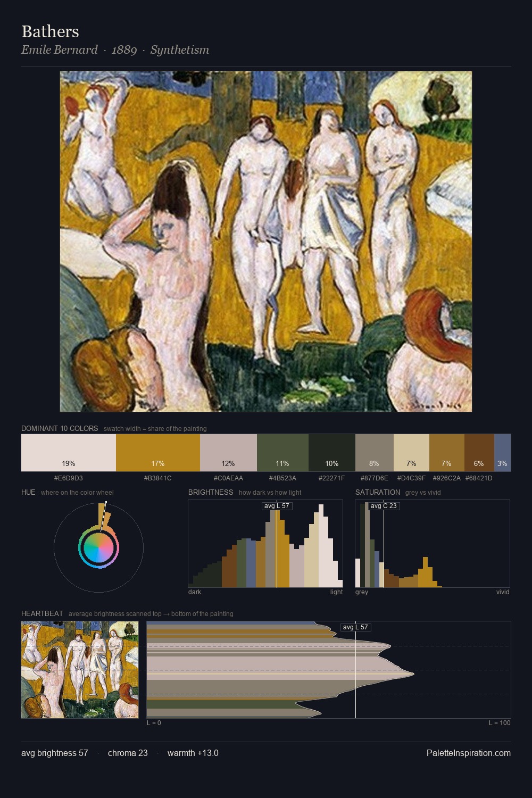
Task: Select the 10% dark swatch #22271F
Action: (x=332, y=453)
